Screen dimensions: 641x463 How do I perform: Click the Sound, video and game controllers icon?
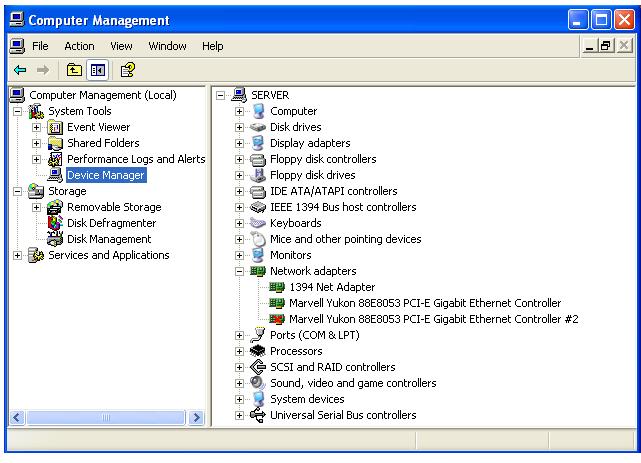click(258, 383)
